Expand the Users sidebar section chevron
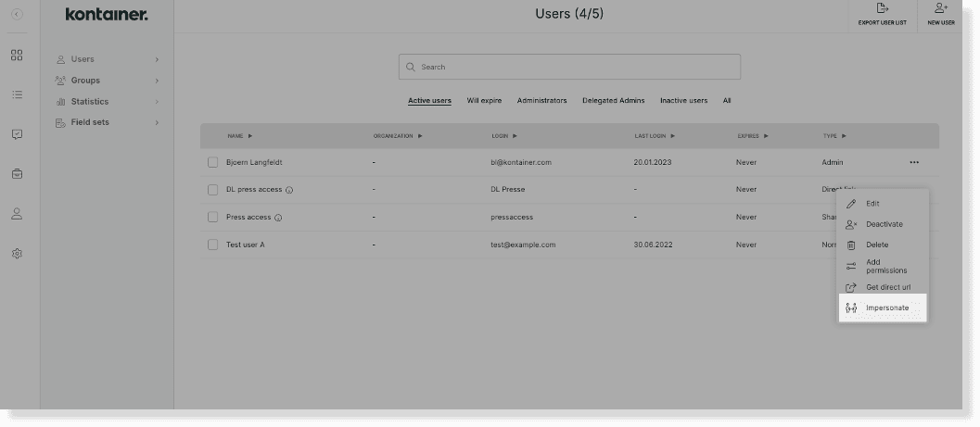980x427 pixels. 157,59
